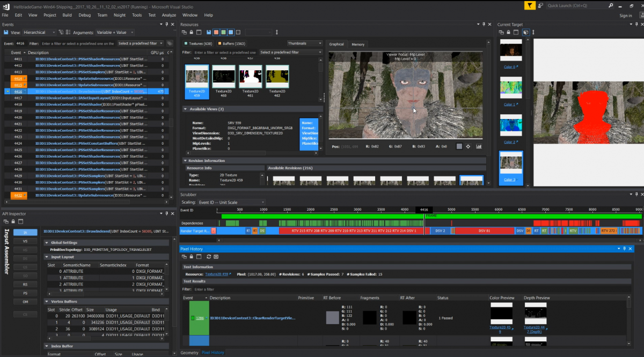Collapse the Revision Information section
The height and width of the screenshot is (357, 644).
(x=186, y=160)
